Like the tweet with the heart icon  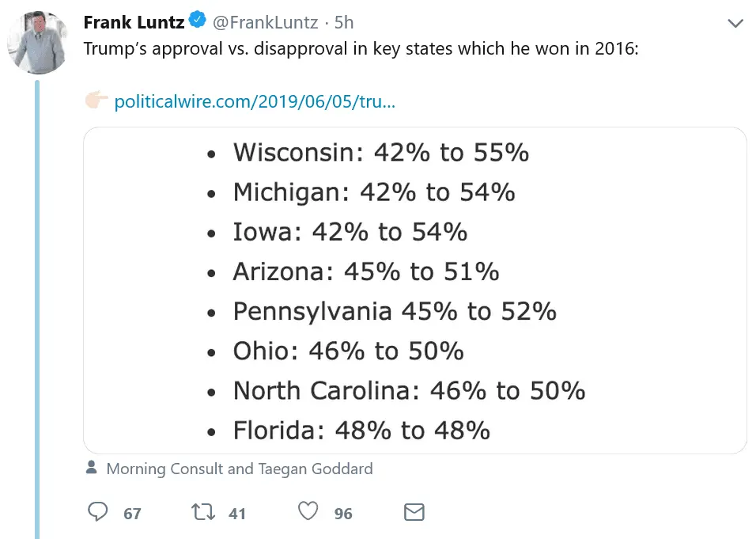point(310,513)
